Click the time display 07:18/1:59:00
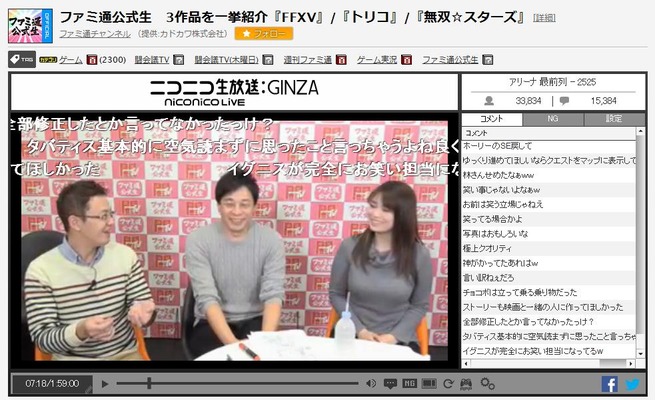Screen dimensions: 655x400 (52, 383)
